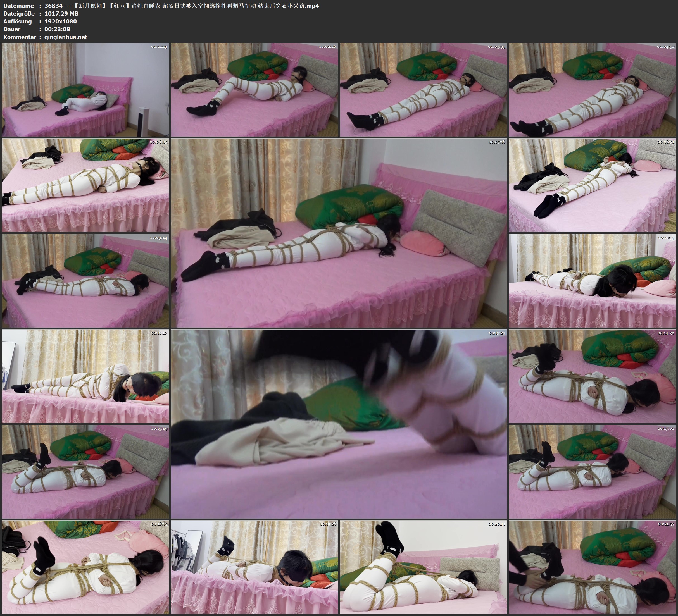Open the 00:20:41 preview frame
The width and height of the screenshot is (678, 616).
tap(424, 567)
